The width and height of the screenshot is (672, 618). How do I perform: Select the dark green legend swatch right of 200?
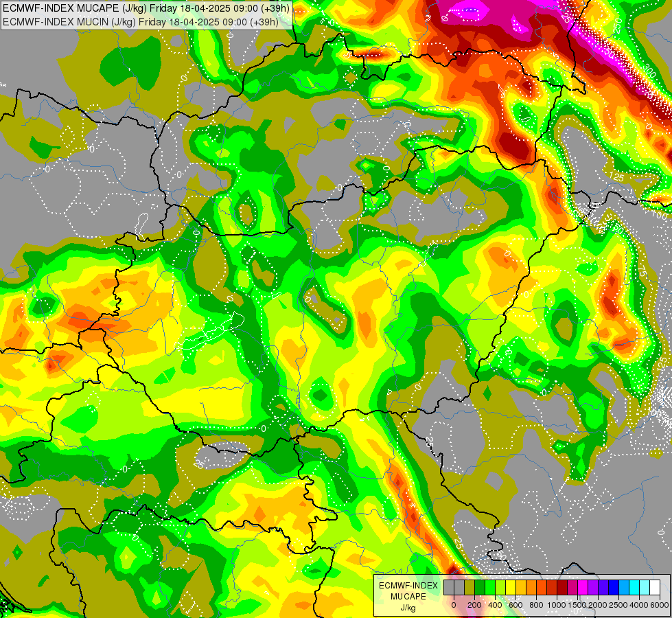coord(480,588)
